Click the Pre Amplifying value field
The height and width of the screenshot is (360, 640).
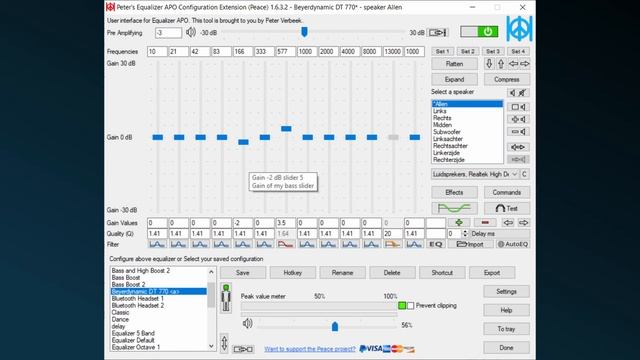coord(168,33)
